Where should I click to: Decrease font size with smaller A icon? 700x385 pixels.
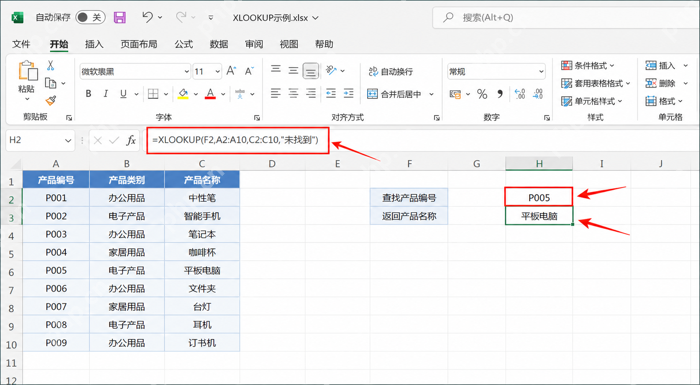pyautogui.click(x=249, y=71)
